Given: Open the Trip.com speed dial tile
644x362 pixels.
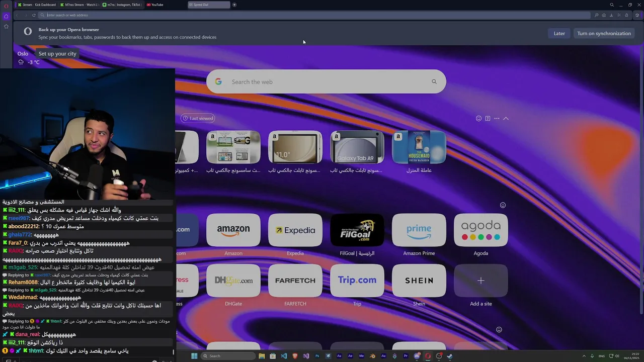Looking at the screenshot, I should [x=357, y=281].
